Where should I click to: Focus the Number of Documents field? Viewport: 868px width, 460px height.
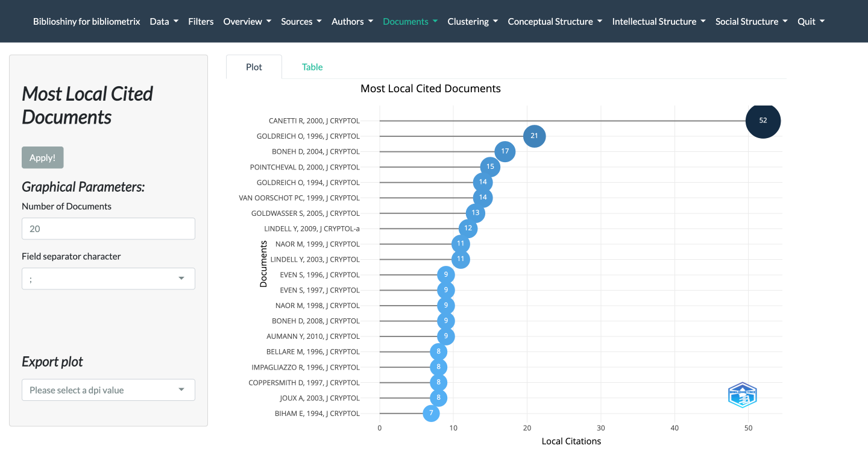pyautogui.click(x=108, y=228)
